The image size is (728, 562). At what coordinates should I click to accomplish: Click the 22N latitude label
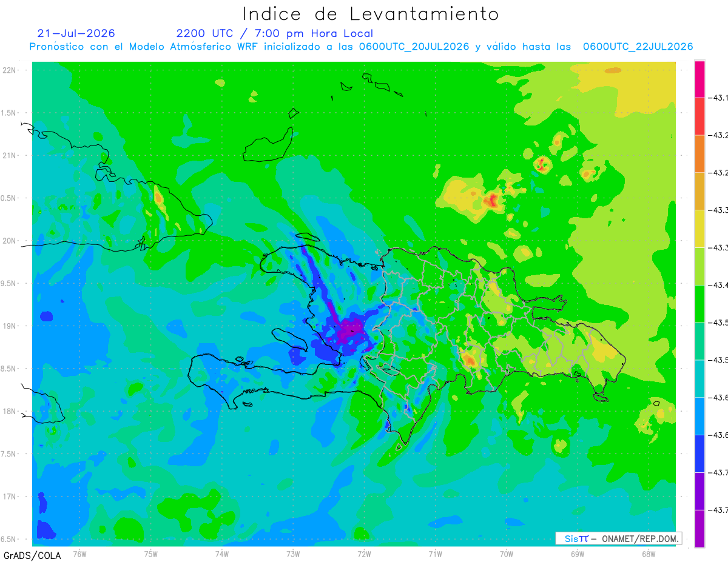tap(10, 70)
